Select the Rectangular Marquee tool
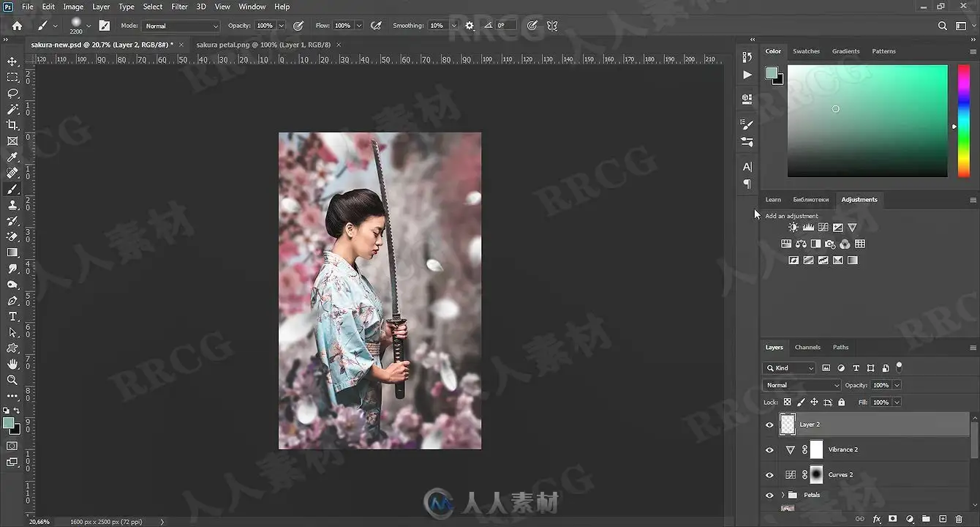Viewport: 980px width, 527px height. pos(12,78)
